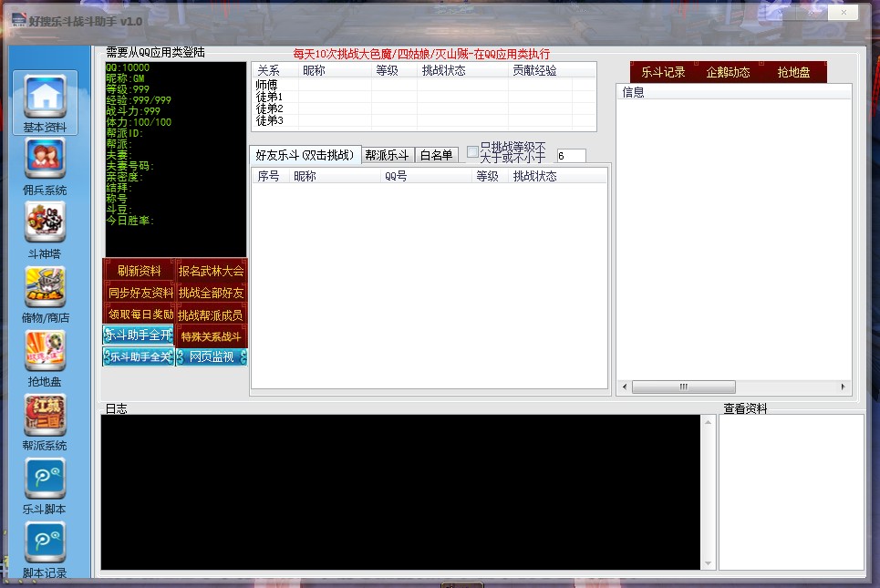Click the level threshold input showing 6

coord(571,155)
